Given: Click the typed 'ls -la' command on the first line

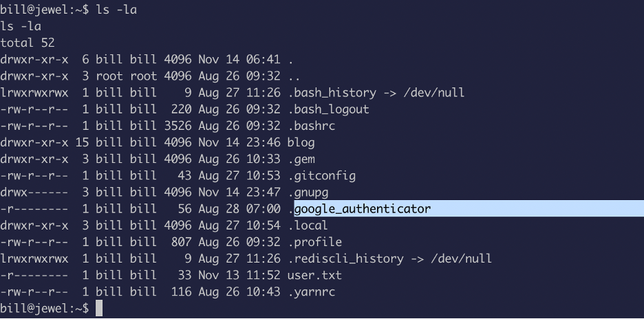Looking at the screenshot, I should coord(116,10).
